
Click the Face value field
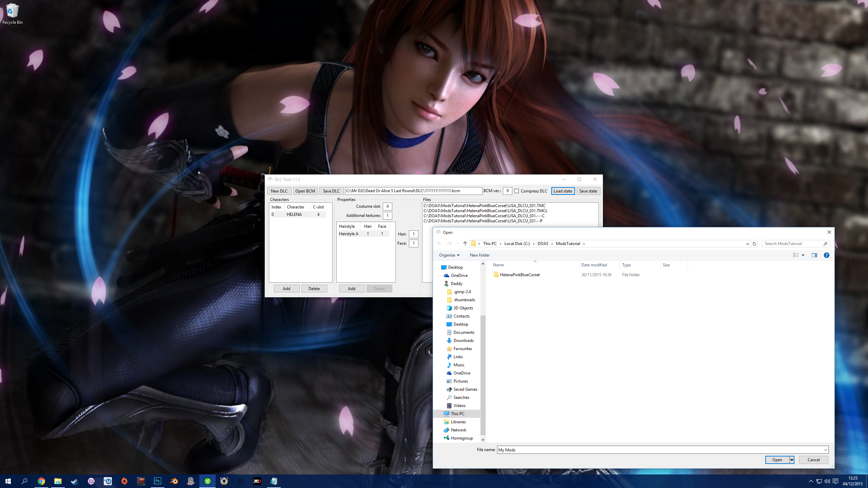(x=413, y=243)
